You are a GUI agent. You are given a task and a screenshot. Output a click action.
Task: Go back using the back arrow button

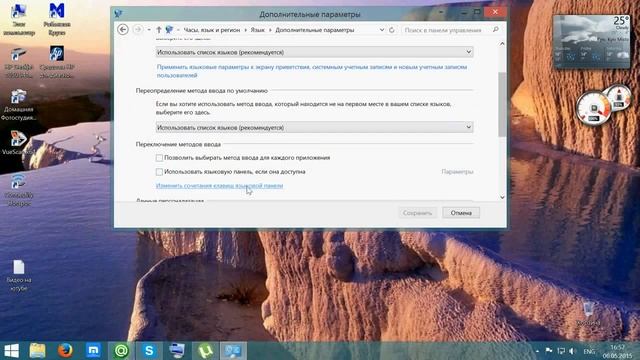coord(123,29)
